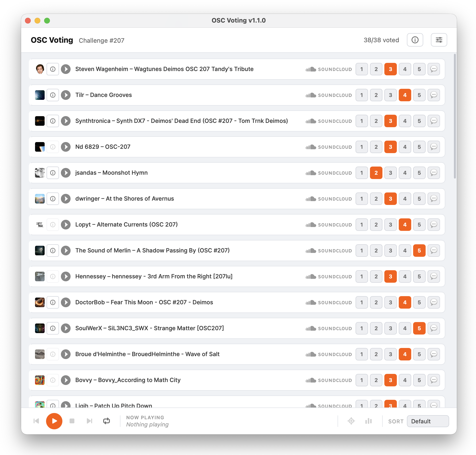Rate DoctorBob Fear This Moon 3

[390, 302]
